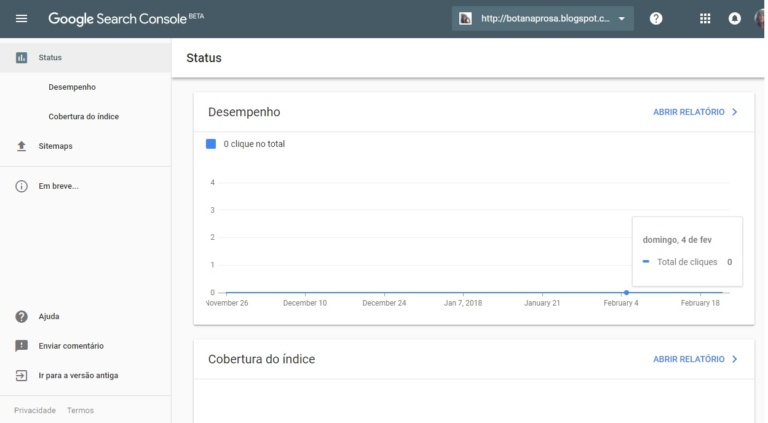
Task: Go to Sitemaps in the sidebar
Action: coord(55,146)
